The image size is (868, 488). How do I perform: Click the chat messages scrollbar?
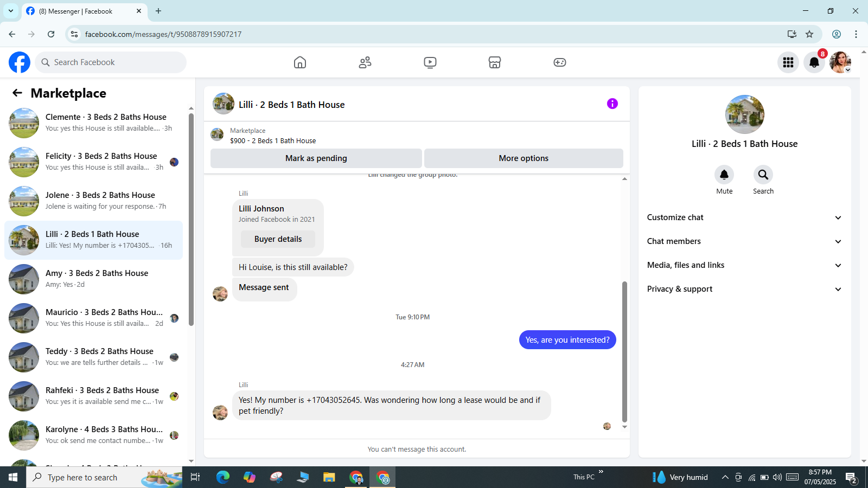point(624,351)
